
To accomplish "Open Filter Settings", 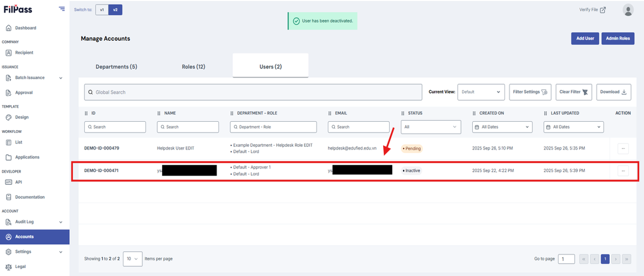I will (x=530, y=92).
